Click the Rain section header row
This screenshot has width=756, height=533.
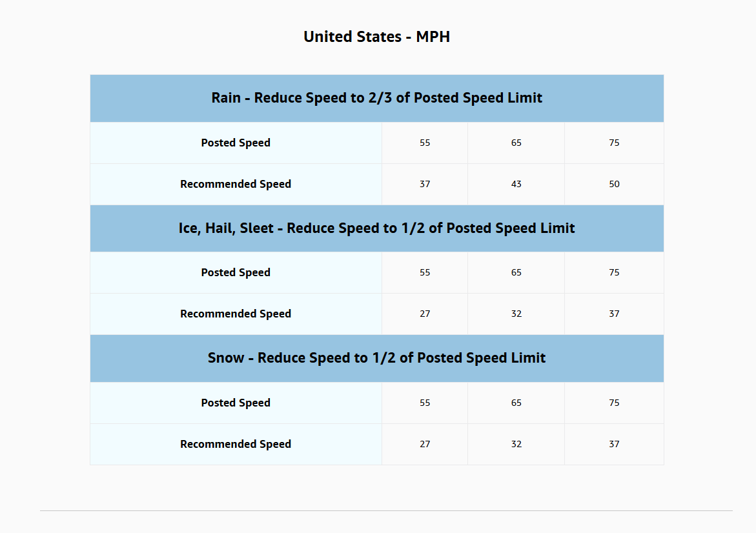pos(376,98)
